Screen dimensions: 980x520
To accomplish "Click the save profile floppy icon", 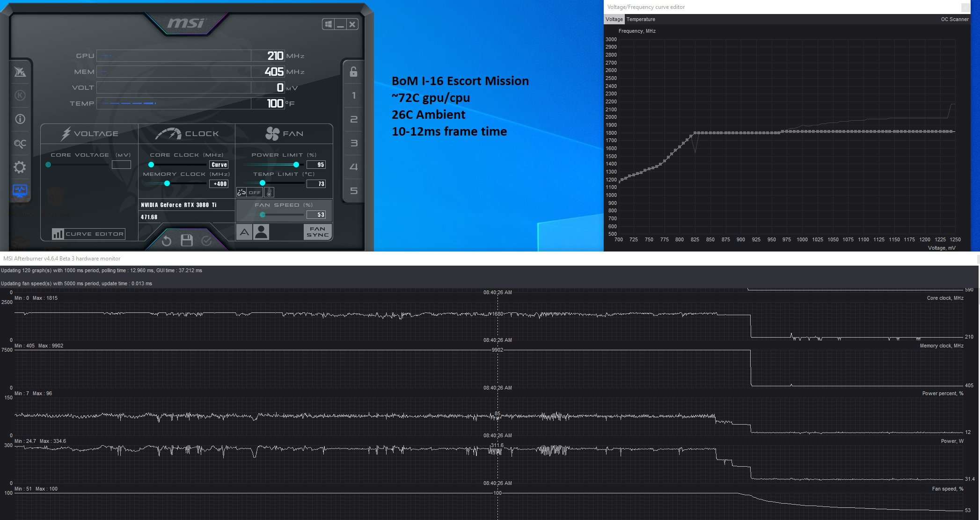I will coord(187,240).
